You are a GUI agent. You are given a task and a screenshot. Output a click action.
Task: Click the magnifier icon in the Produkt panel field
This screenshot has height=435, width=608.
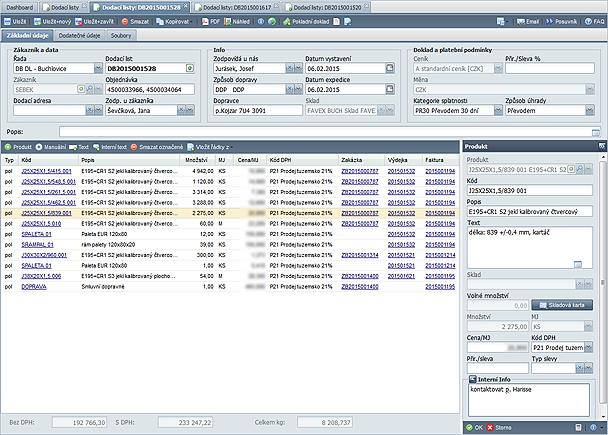pyautogui.click(x=580, y=169)
